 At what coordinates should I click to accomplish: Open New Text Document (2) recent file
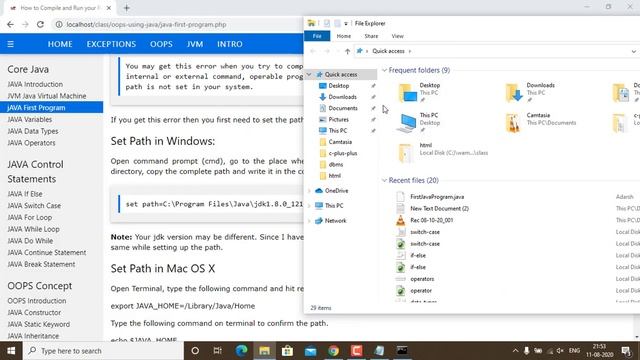tap(439, 209)
